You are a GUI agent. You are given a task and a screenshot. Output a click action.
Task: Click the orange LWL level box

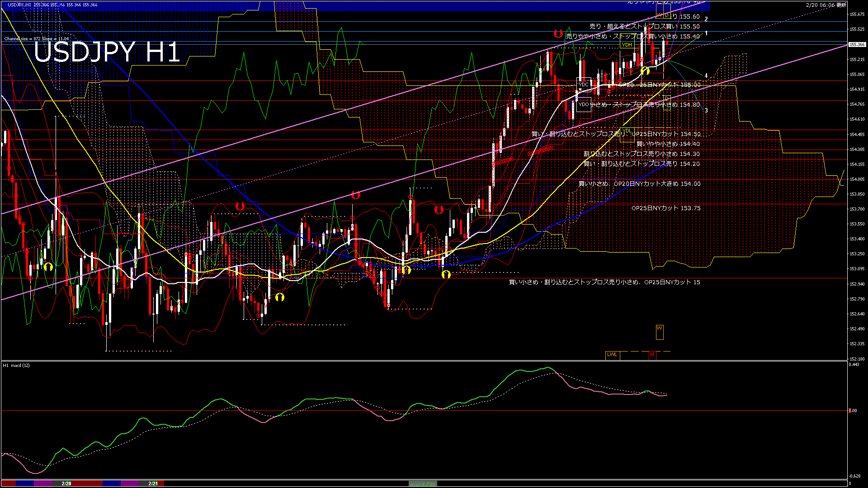612,355
